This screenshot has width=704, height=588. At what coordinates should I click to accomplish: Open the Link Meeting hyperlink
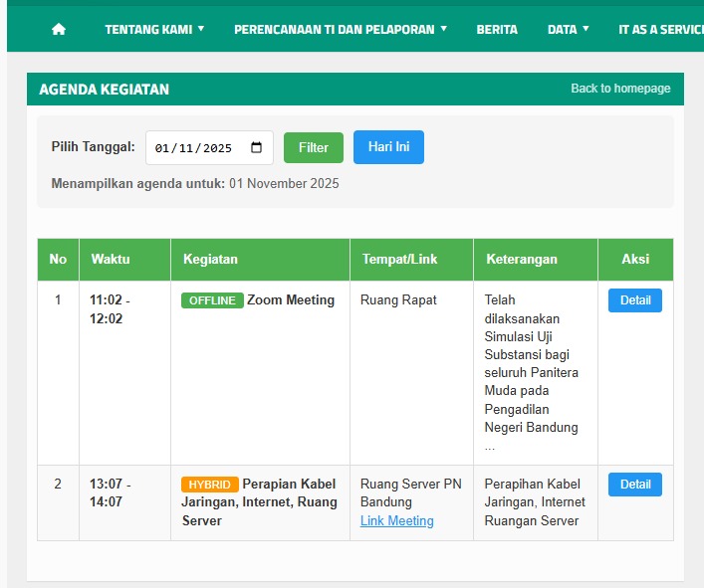pyautogui.click(x=396, y=520)
